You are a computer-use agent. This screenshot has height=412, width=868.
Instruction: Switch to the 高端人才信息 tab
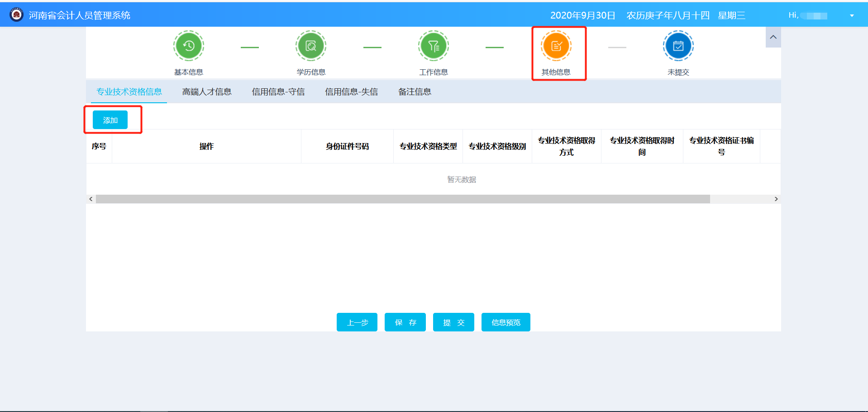[x=206, y=91]
